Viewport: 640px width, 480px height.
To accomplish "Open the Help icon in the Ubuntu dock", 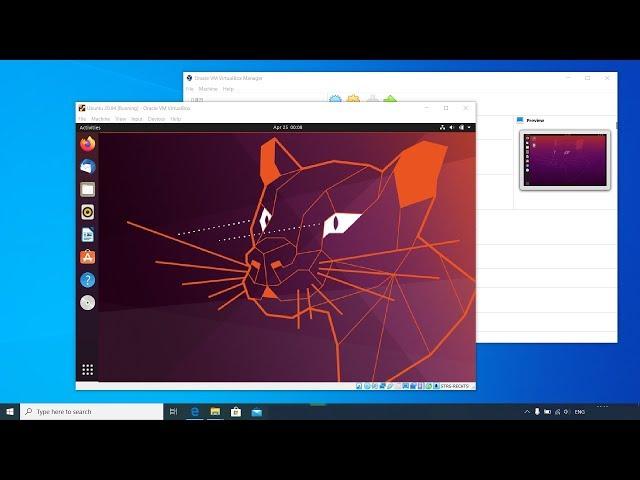I will tap(87, 280).
